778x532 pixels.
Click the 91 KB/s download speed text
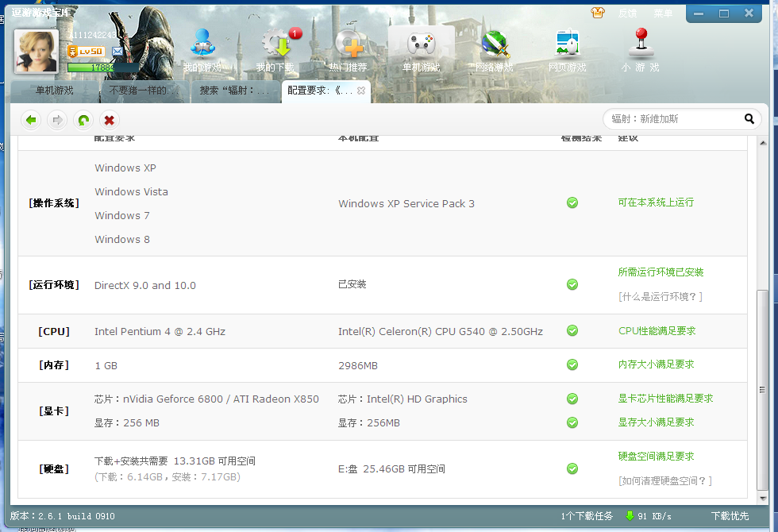click(654, 516)
